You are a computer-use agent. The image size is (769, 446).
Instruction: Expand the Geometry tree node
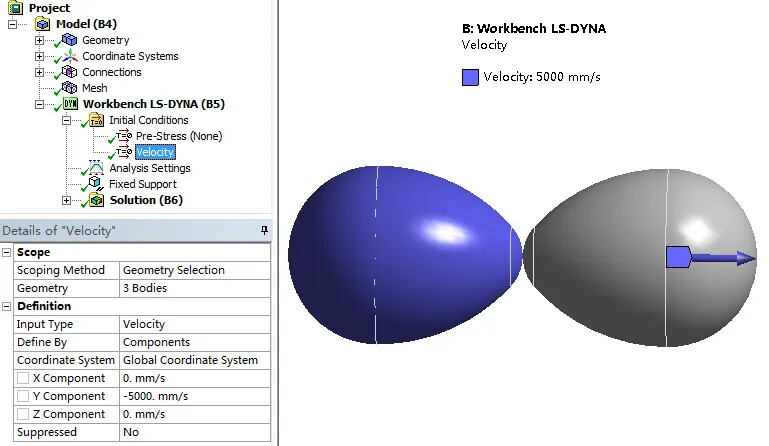[40, 40]
